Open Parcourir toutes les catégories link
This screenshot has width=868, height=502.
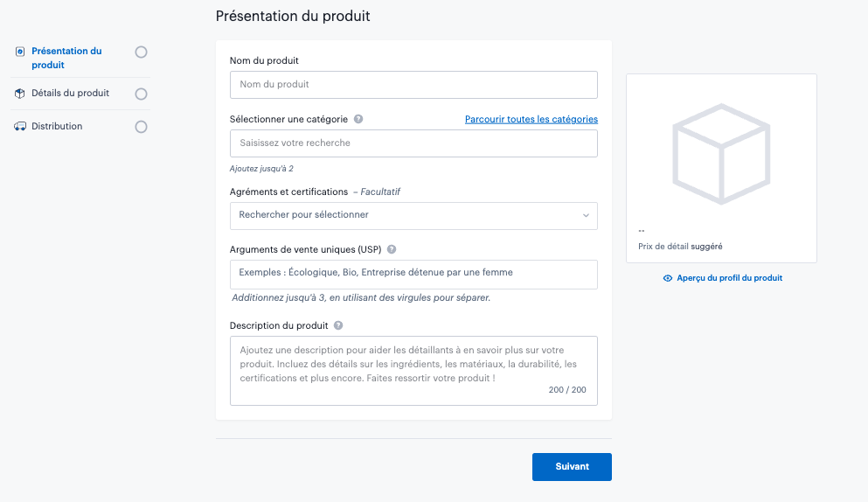tap(531, 119)
